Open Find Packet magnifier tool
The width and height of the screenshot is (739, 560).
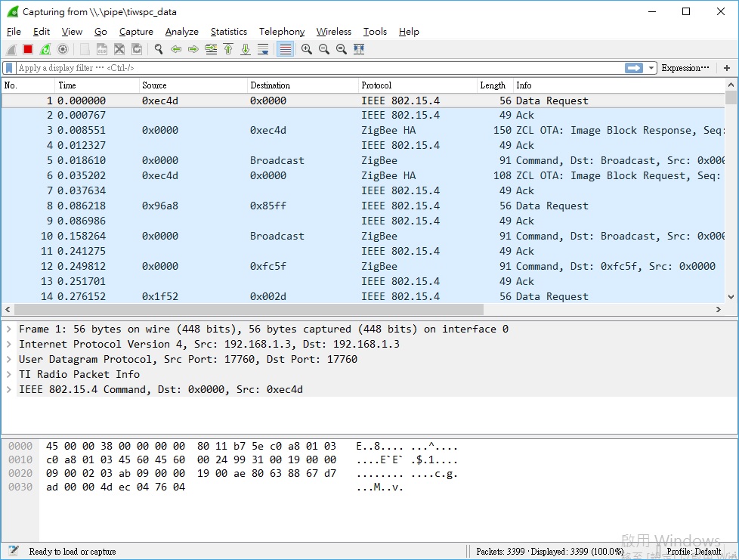coord(159,49)
